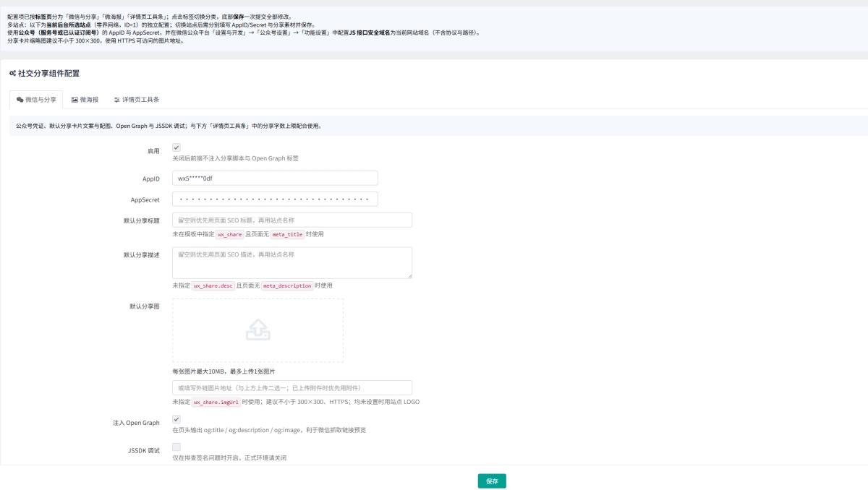Uncheck the 注入 Open Graph checkbox
868x490 pixels.
(x=176, y=419)
